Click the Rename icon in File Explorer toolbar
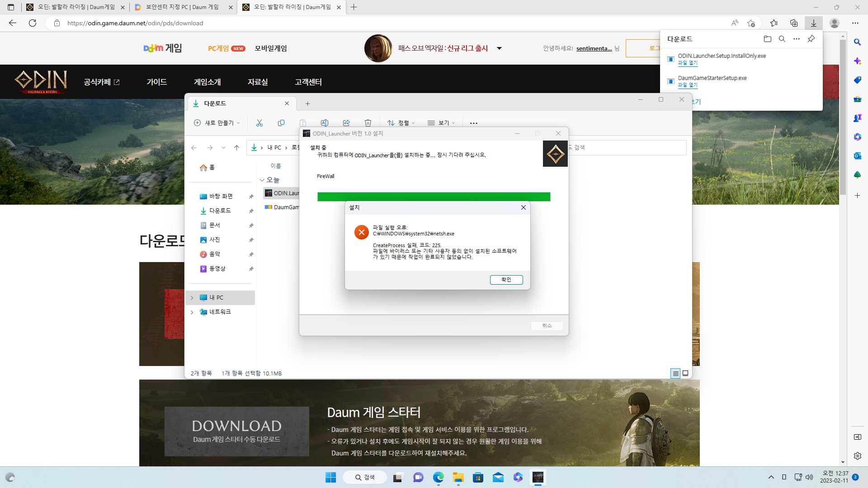868x488 pixels. 325,122
